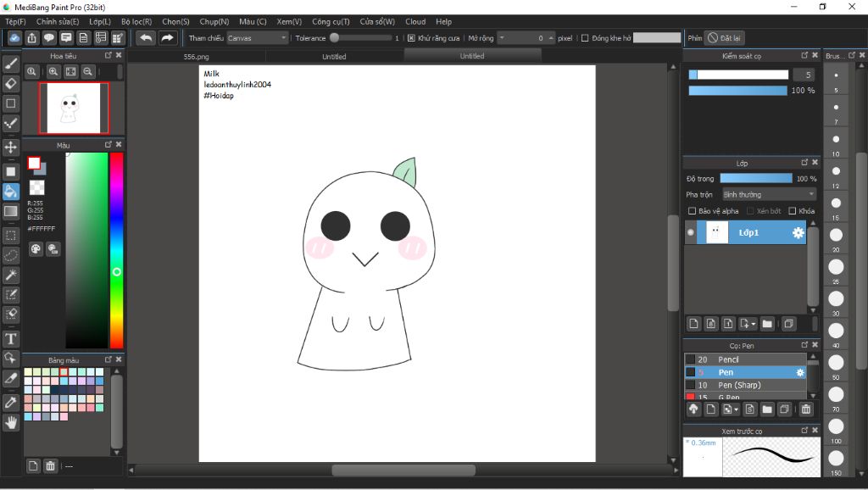Zoom out using the navigator magnifier minus

87,71
